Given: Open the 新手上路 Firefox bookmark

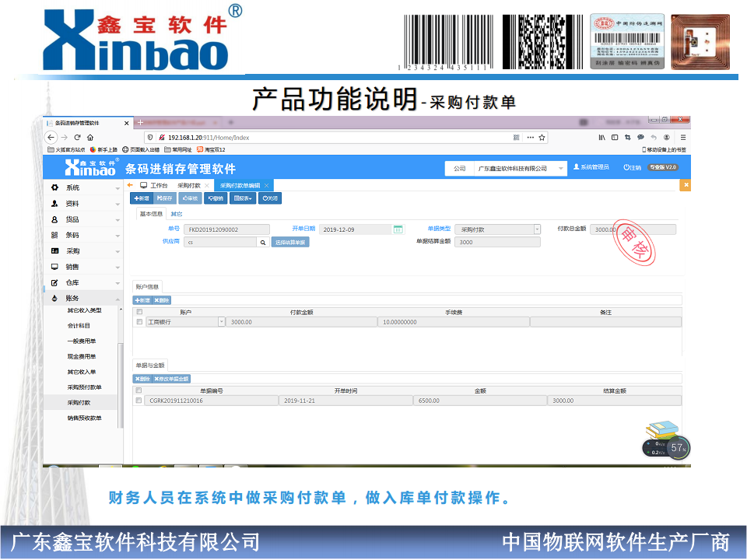Looking at the screenshot, I should tap(103, 149).
